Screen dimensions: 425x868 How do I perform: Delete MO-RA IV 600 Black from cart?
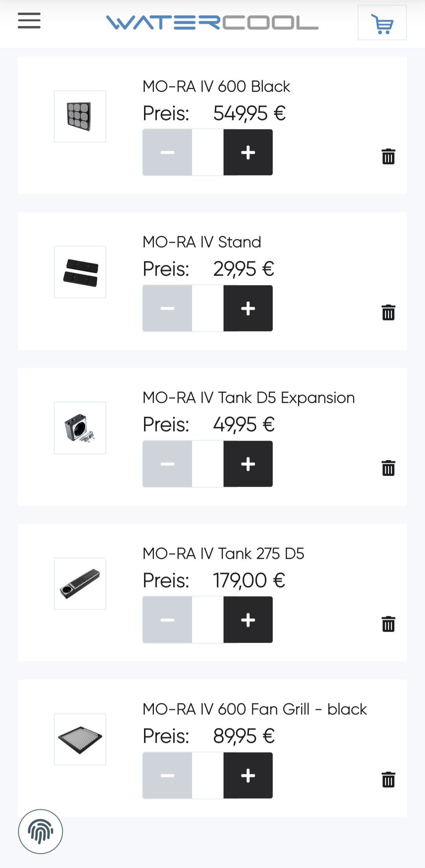(x=388, y=156)
